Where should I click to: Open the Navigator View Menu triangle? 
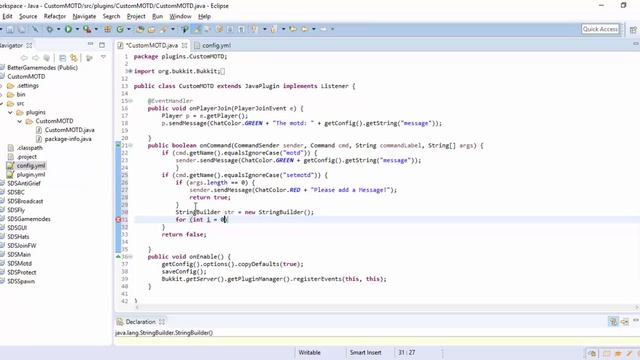point(103,58)
